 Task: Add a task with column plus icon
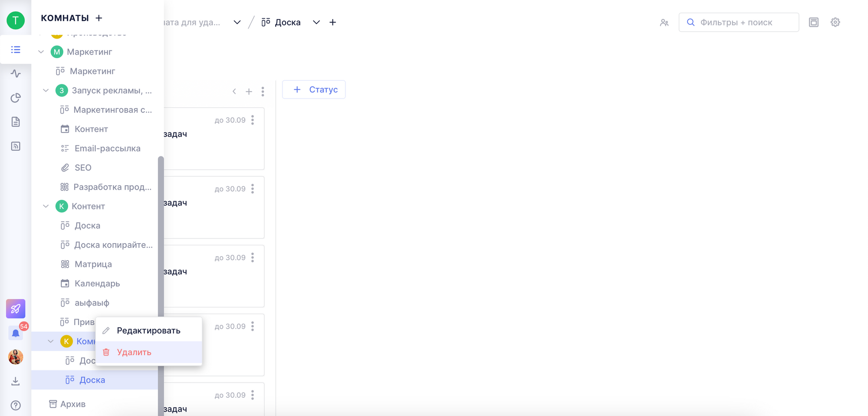249,91
